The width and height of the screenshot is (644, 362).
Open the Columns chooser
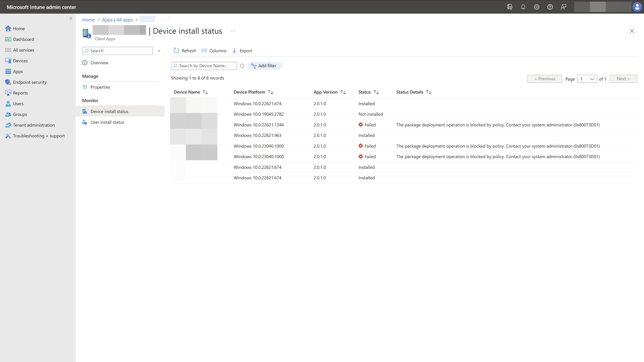[214, 51]
